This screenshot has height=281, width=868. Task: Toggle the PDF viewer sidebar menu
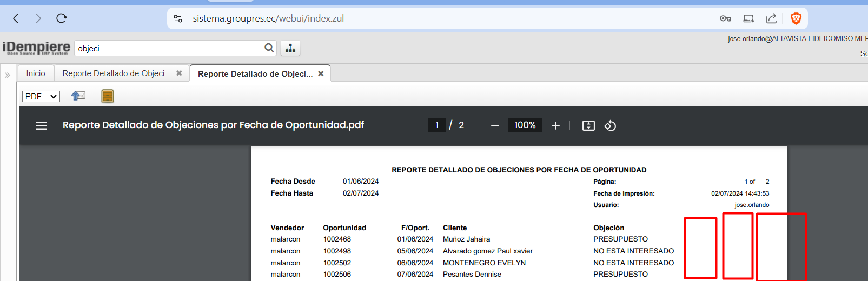pyautogui.click(x=41, y=125)
